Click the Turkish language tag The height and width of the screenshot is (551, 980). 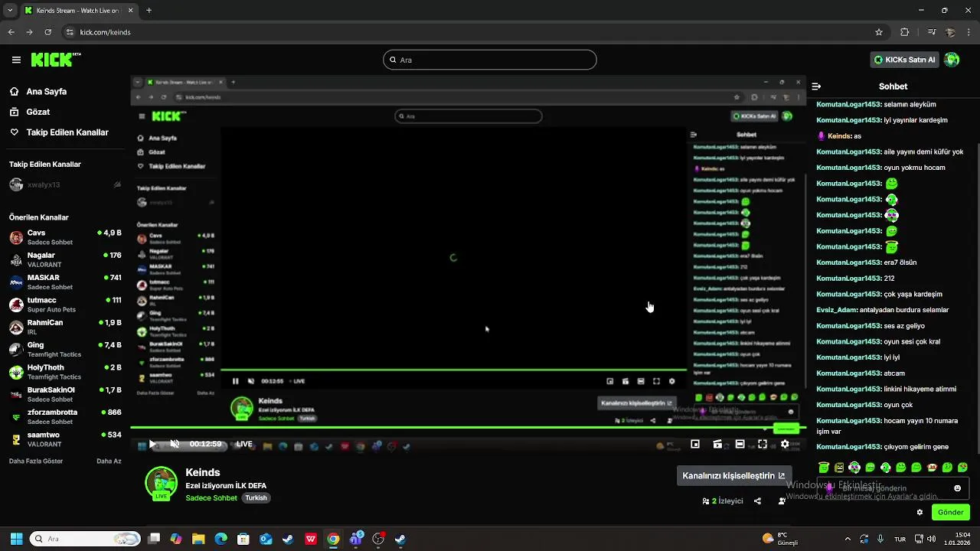(256, 498)
